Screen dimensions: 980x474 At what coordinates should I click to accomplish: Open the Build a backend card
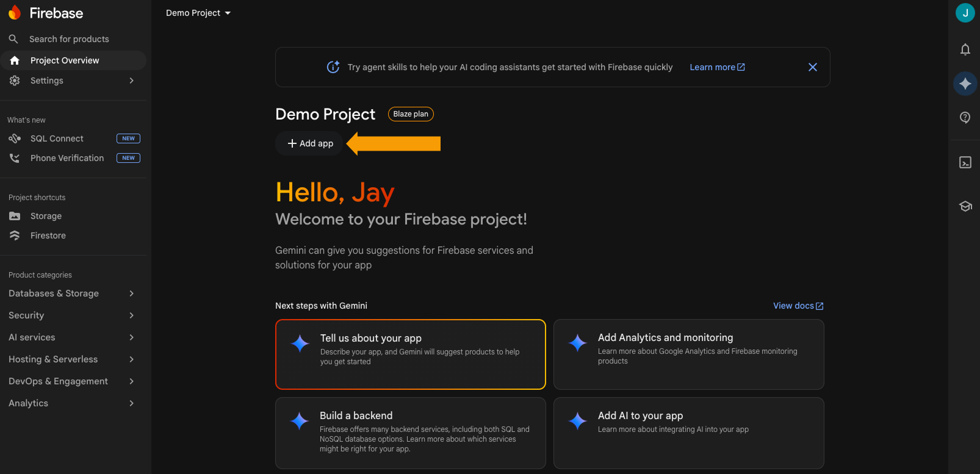coord(411,433)
